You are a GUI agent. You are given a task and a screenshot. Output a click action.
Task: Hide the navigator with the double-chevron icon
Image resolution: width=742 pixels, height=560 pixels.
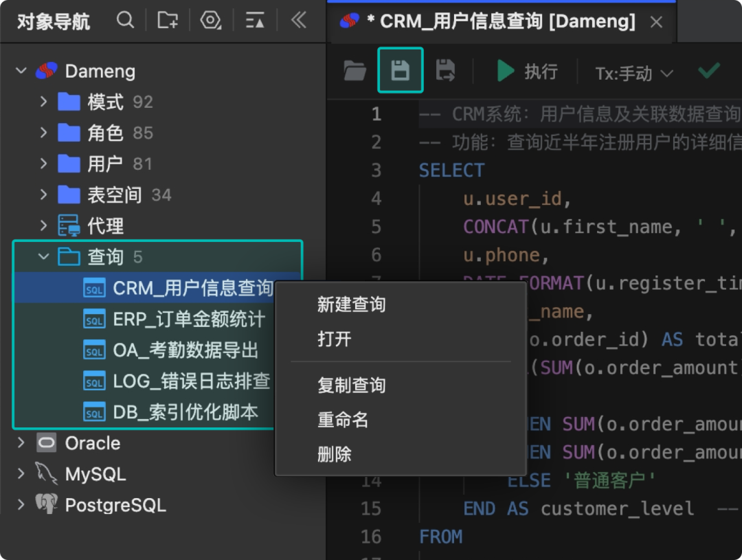tap(299, 21)
